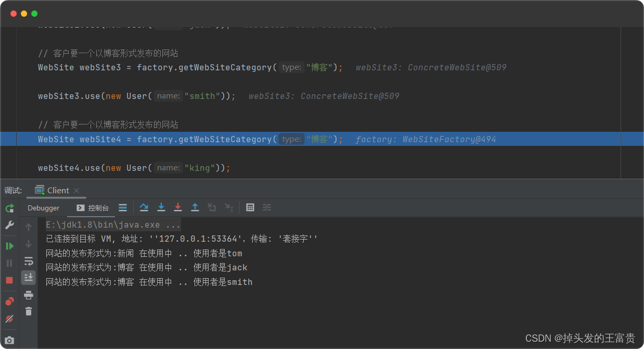Click the highlighted webSite4 code line
The height and width of the screenshot is (349, 644).
322,139
